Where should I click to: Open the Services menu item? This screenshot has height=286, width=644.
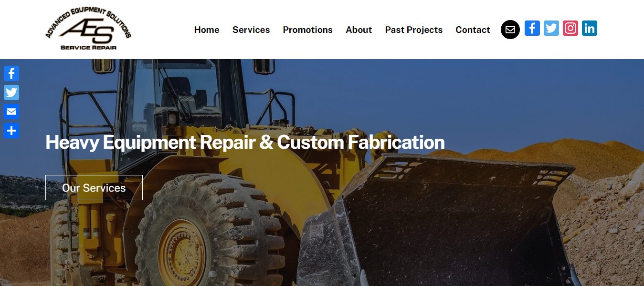tap(251, 30)
